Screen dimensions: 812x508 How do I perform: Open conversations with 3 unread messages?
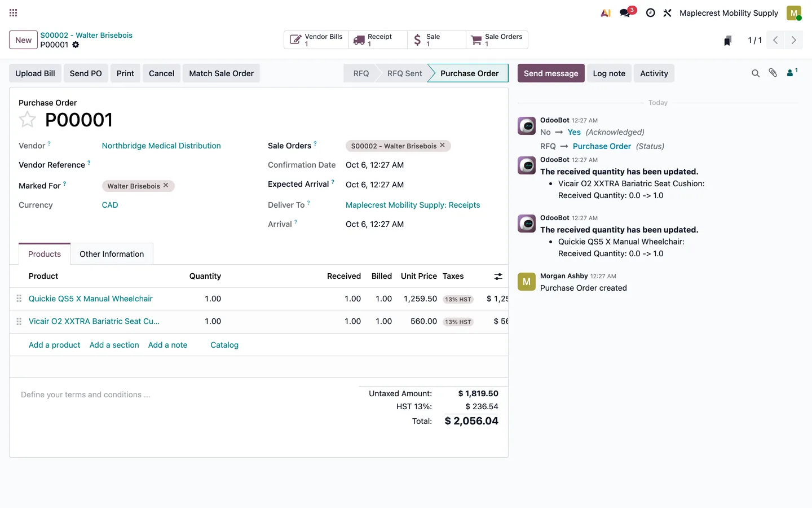(x=626, y=12)
